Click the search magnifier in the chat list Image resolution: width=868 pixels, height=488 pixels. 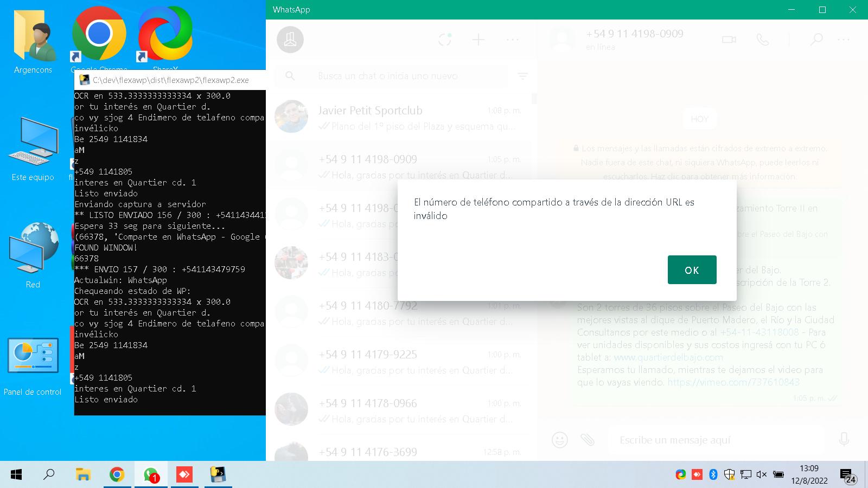tap(290, 76)
